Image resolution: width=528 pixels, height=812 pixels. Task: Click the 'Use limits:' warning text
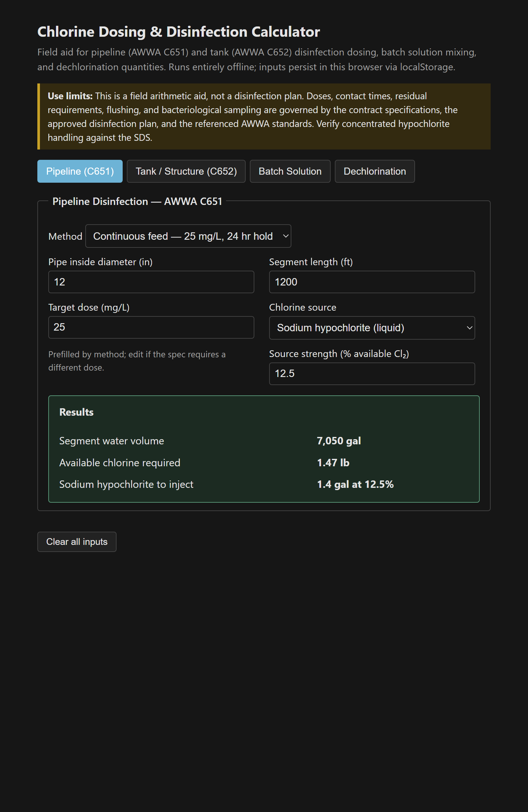pyautogui.click(x=70, y=96)
